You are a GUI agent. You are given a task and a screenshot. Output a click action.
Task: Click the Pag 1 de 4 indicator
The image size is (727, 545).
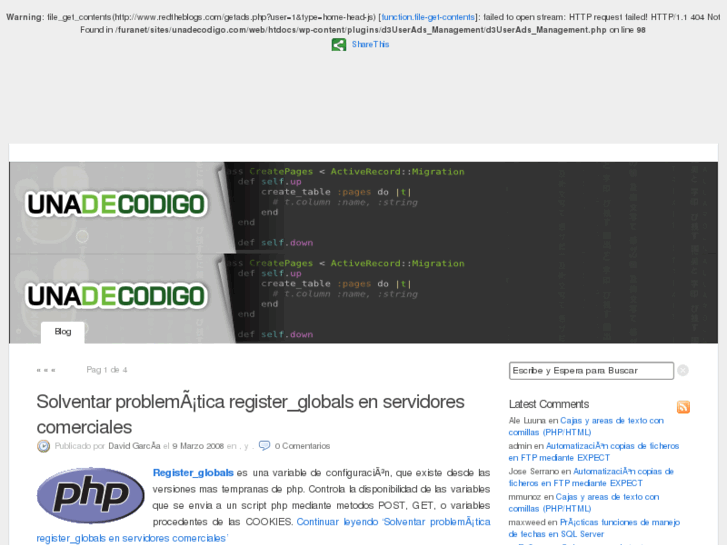coord(107,370)
